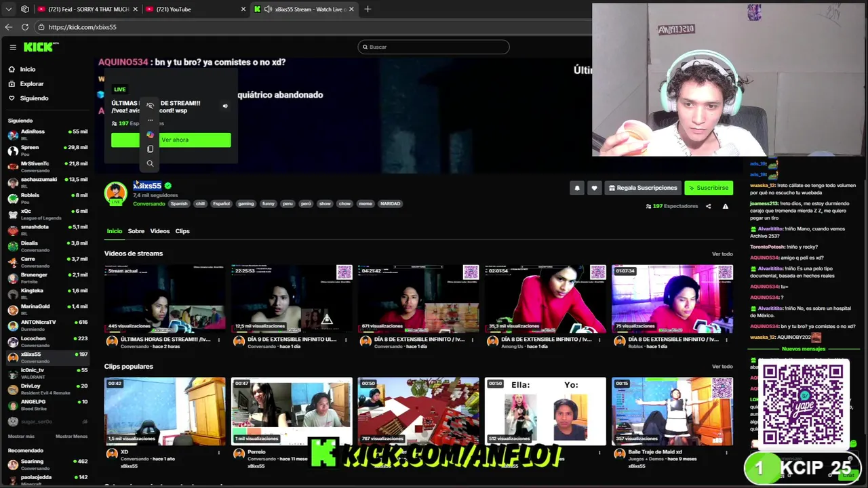The width and height of the screenshot is (868, 488).
Task: Expand following list with Mostrar más
Action: click(x=21, y=436)
